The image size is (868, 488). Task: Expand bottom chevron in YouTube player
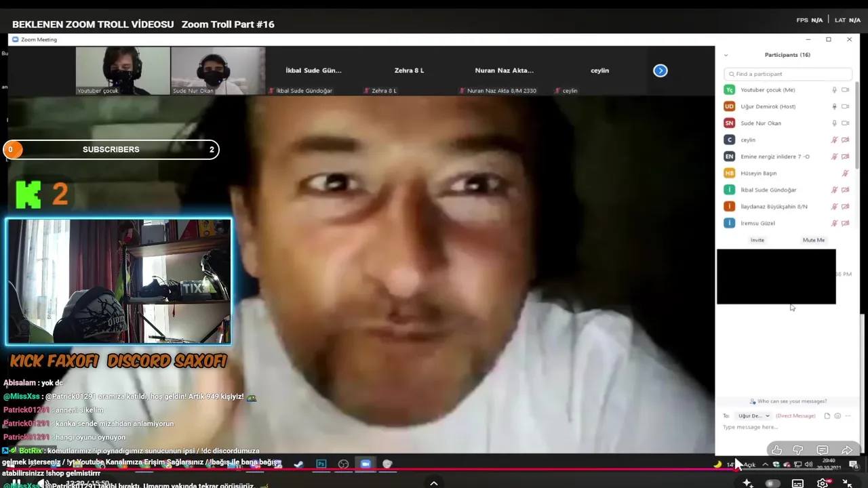point(434,483)
